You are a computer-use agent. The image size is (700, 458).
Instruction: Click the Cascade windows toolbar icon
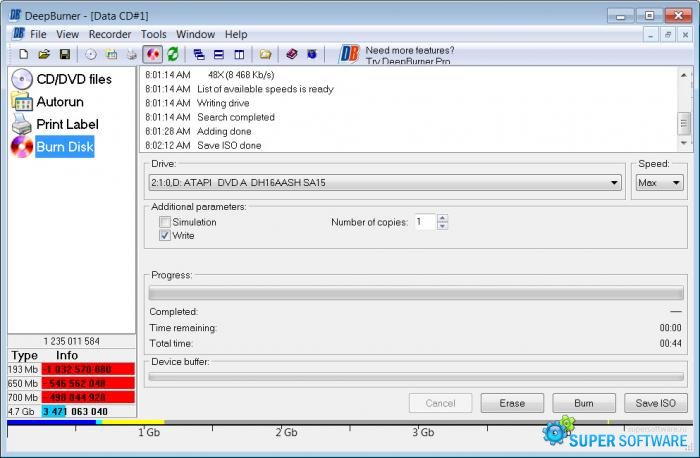(199, 54)
